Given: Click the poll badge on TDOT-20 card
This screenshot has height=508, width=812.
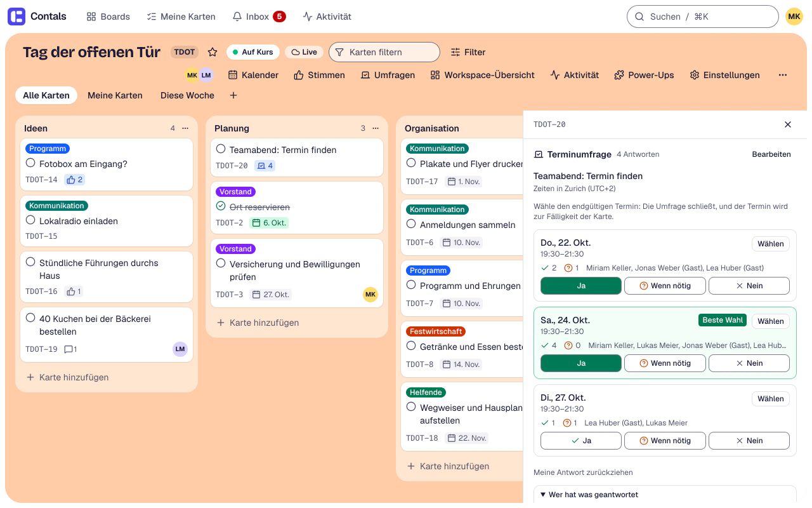Looking at the screenshot, I should (x=265, y=166).
